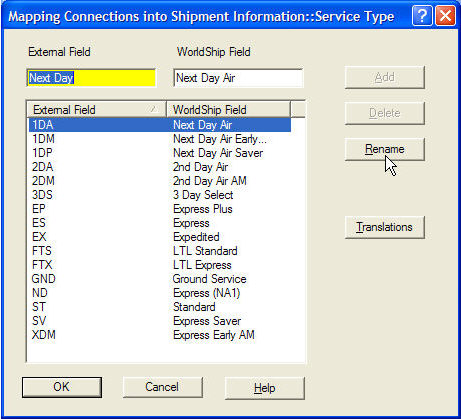Click the Next Day Air Early... cell
461x419 pixels.
[x=220, y=139]
